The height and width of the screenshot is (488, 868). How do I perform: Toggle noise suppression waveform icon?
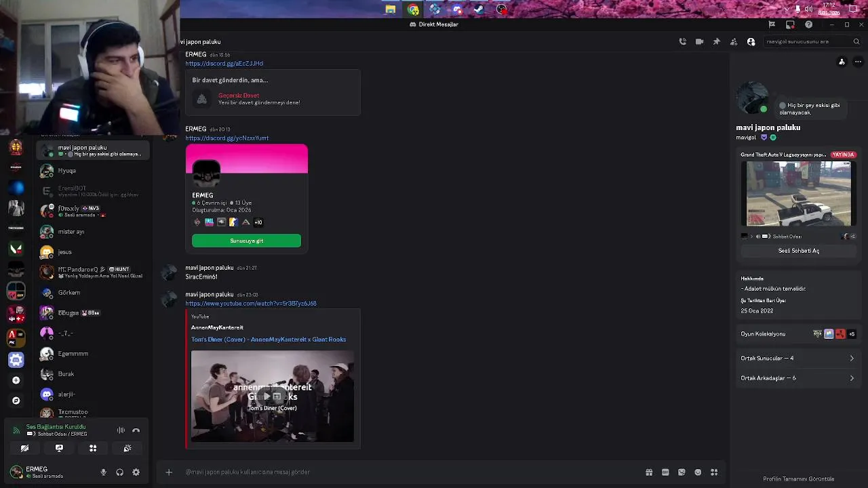(121, 430)
